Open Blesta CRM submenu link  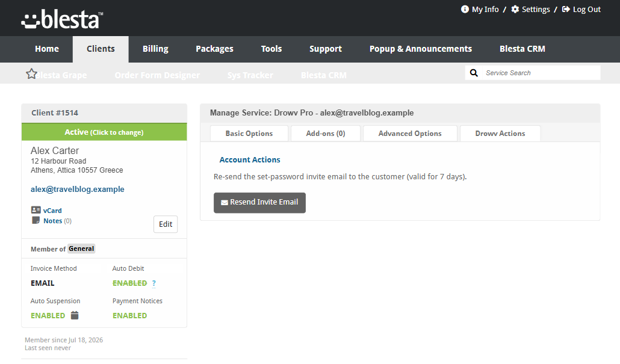tap(323, 75)
